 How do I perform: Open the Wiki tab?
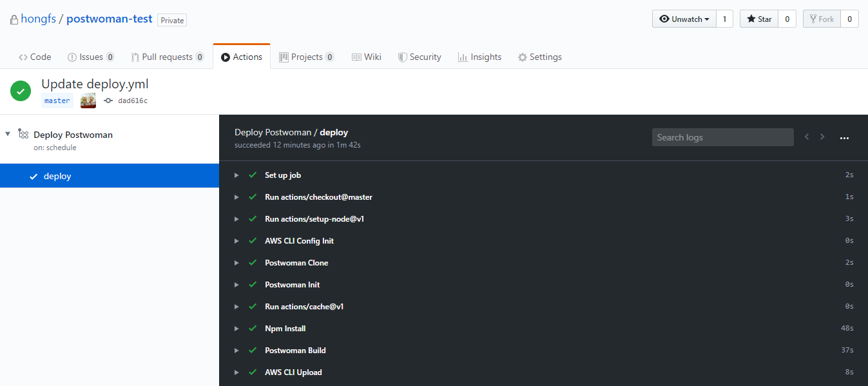(367, 57)
